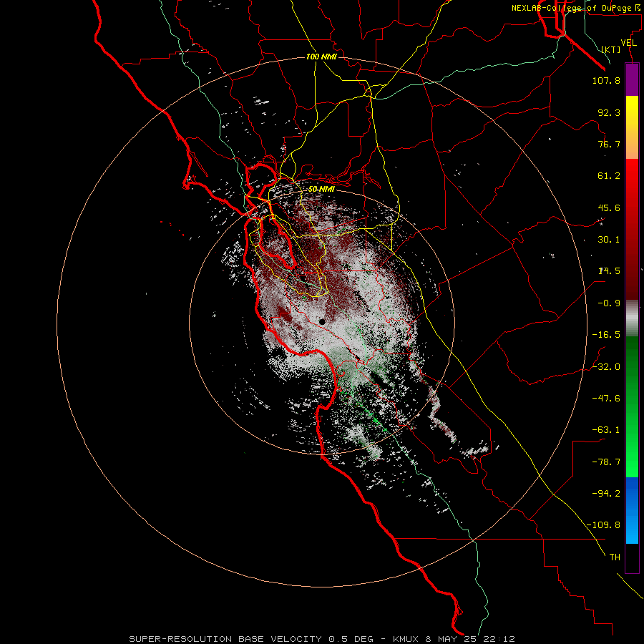This screenshot has height=644, width=644.
Task: Select the 61.2 scale label
Action: point(609,176)
